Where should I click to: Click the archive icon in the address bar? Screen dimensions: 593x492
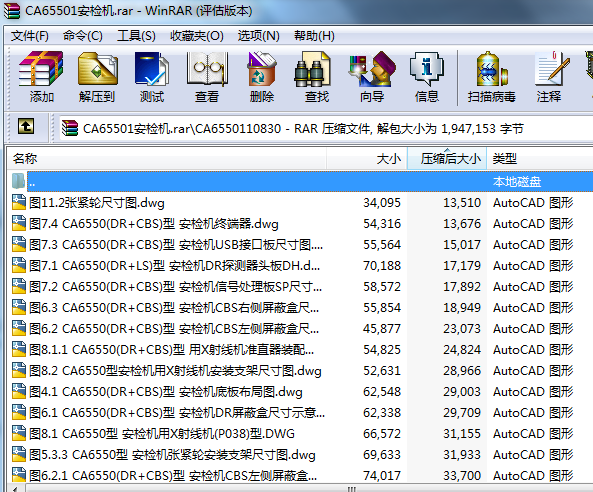click(70, 128)
